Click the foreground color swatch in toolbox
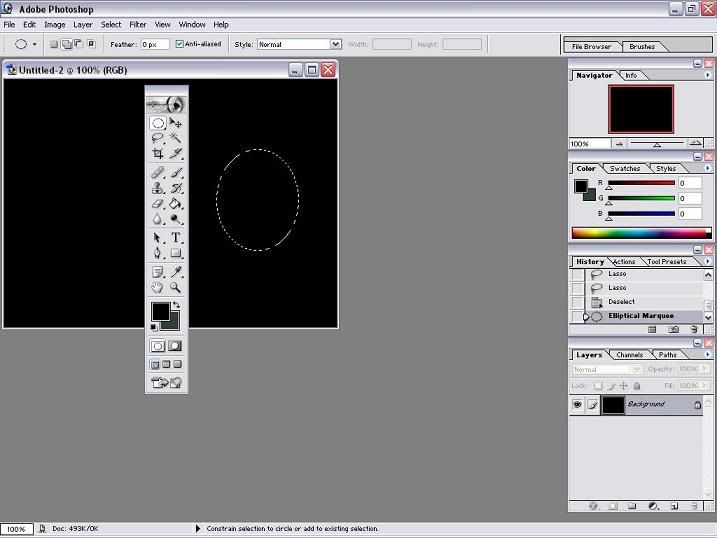Screen dimensions: 717x538 [160, 311]
